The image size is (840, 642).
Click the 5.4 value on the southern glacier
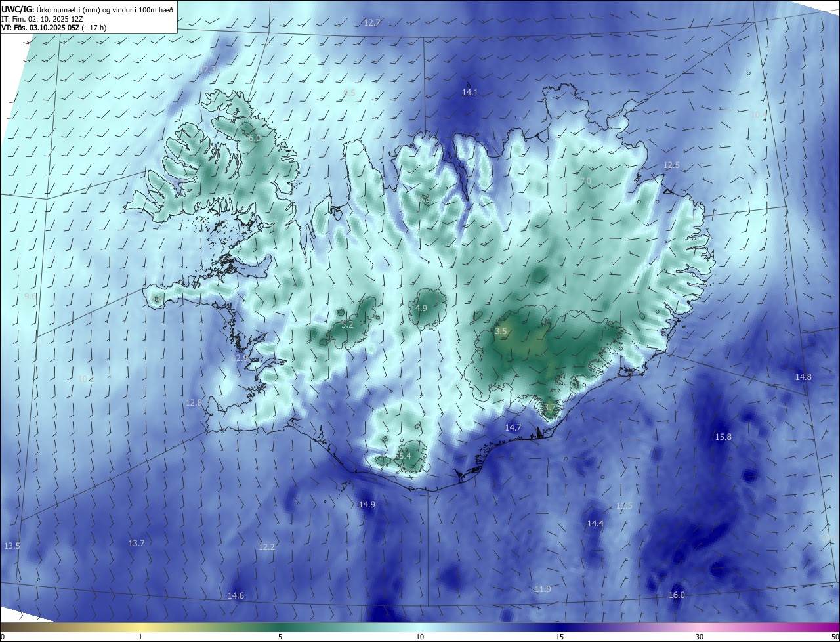[404, 456]
